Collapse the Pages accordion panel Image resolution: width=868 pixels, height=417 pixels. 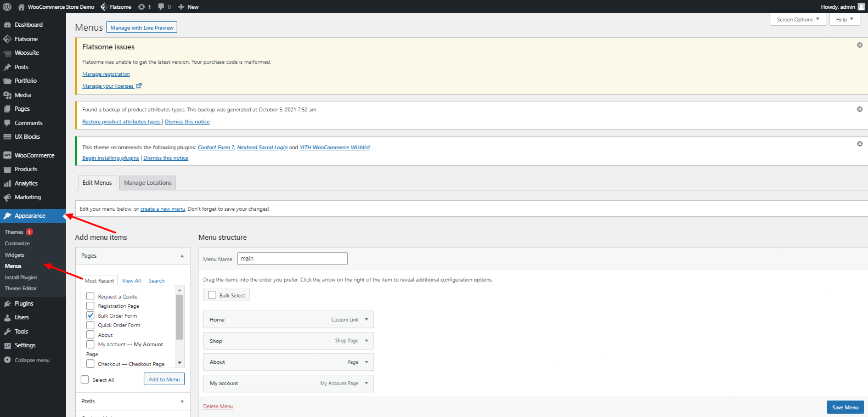click(182, 256)
